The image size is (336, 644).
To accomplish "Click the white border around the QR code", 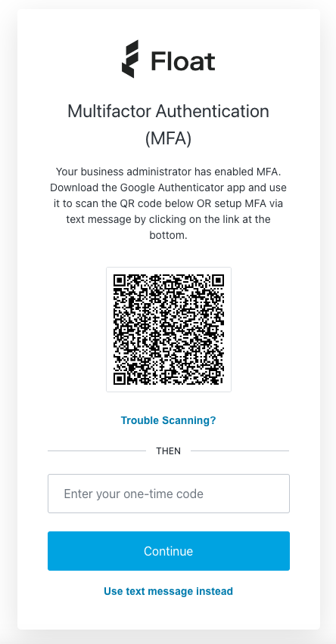I will 169,271.
